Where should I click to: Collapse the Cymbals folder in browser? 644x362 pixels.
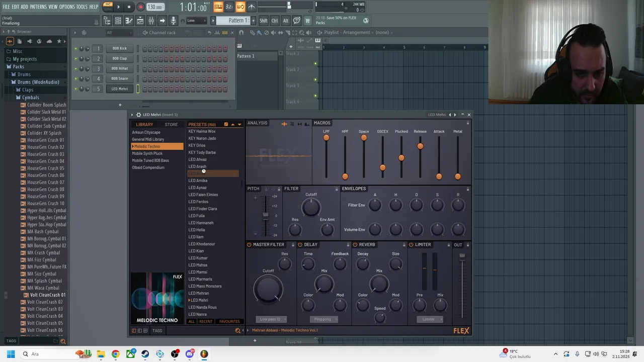pos(30,98)
